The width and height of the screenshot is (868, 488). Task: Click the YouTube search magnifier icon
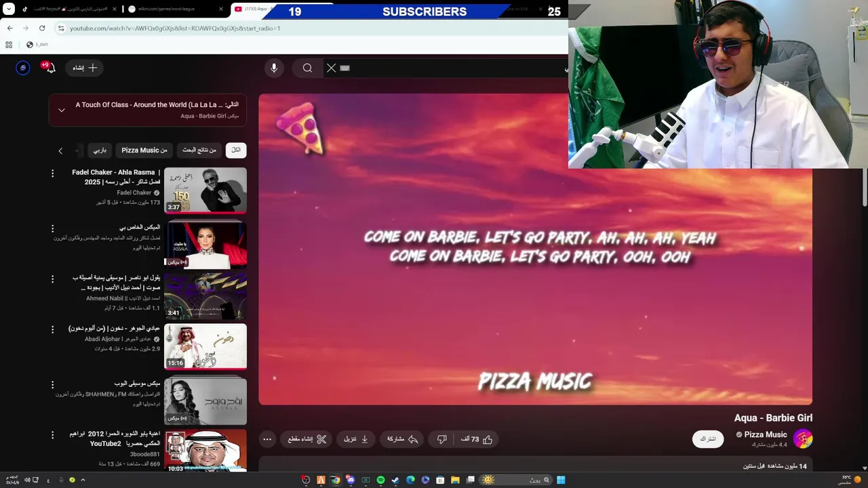(307, 68)
